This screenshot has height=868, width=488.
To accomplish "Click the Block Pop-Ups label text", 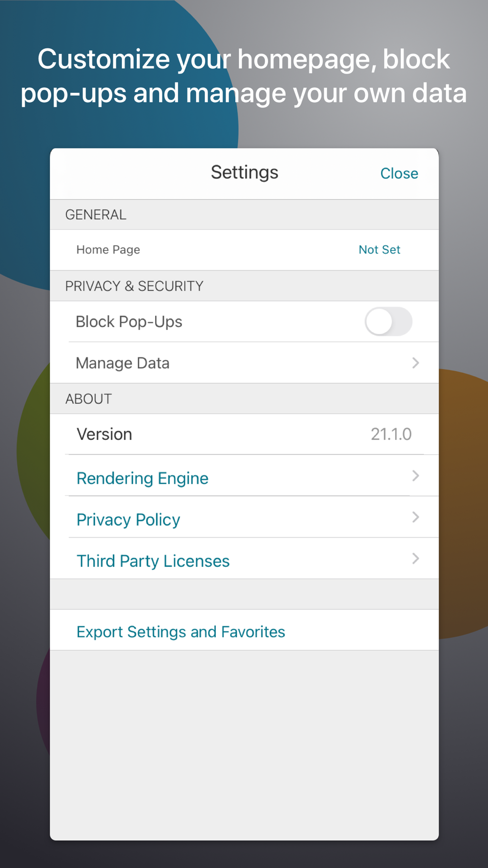I will 129,322.
